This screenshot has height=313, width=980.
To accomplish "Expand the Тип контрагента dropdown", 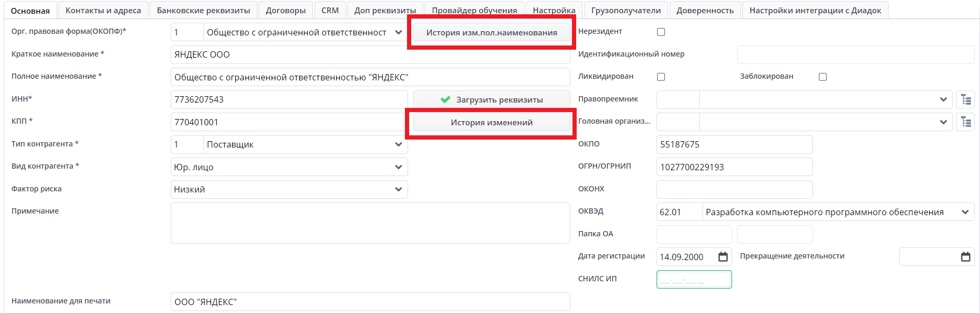I will pyautogui.click(x=399, y=144).
